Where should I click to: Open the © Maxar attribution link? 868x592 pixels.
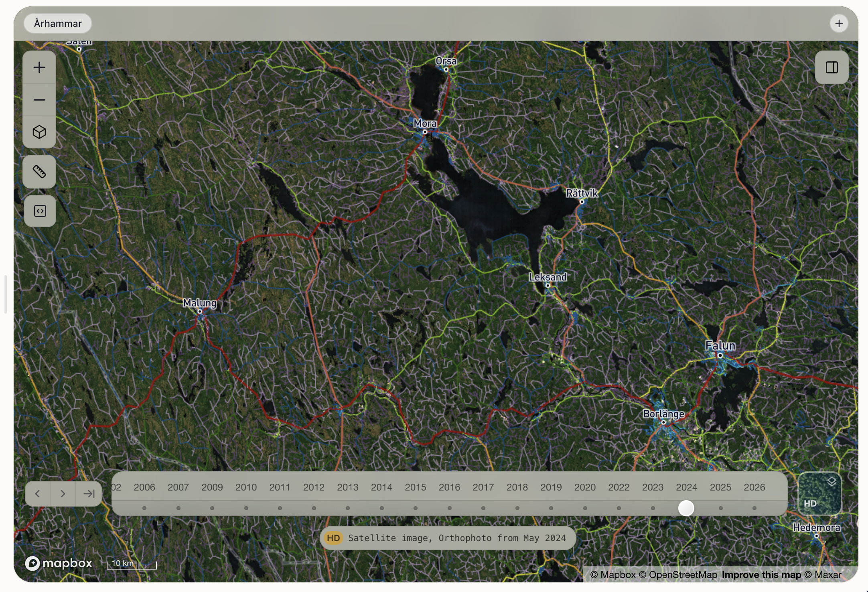(823, 575)
